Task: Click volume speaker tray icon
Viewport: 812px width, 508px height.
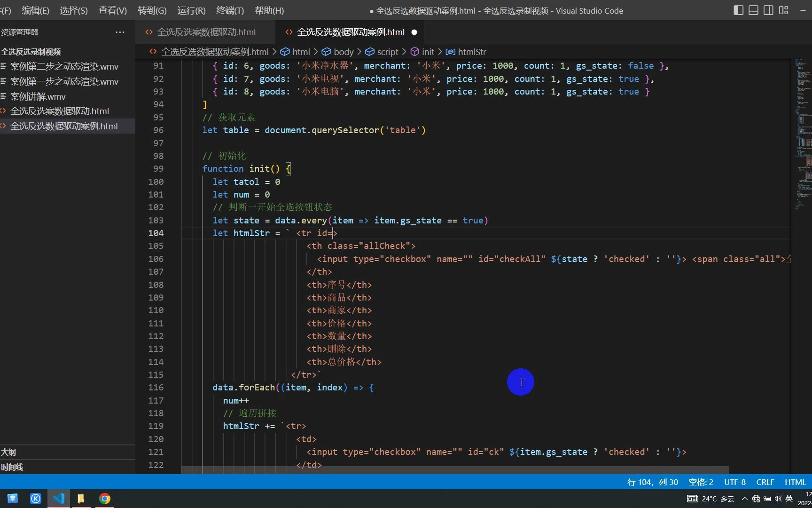Action: click(778, 499)
